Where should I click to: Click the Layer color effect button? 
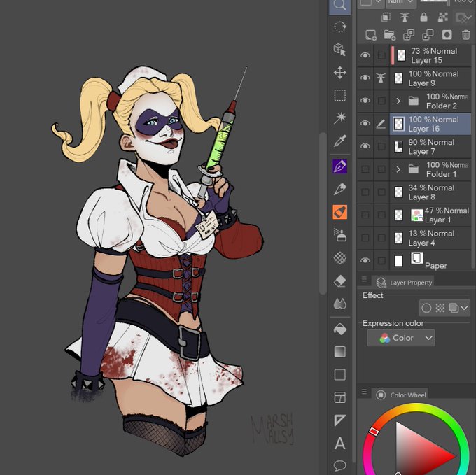[x=454, y=308]
